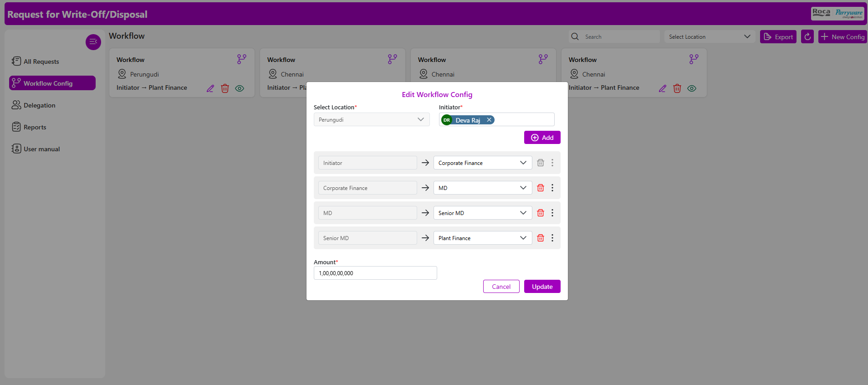Image resolution: width=868 pixels, height=385 pixels.
Task: View the Perungudi workflow details
Action: click(240, 88)
